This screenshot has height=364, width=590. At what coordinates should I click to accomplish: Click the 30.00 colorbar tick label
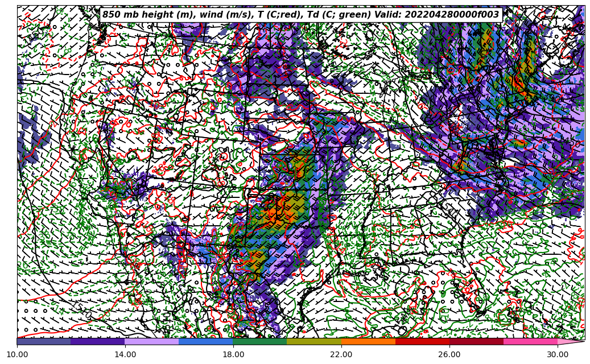click(558, 354)
